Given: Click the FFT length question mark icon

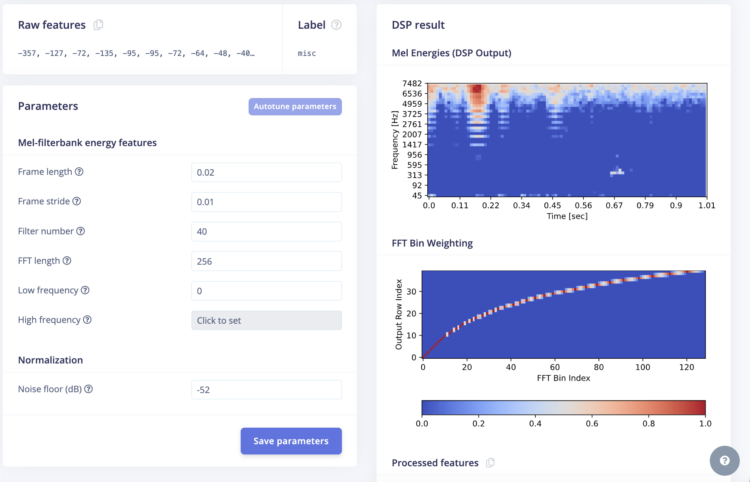Looking at the screenshot, I should click(67, 261).
